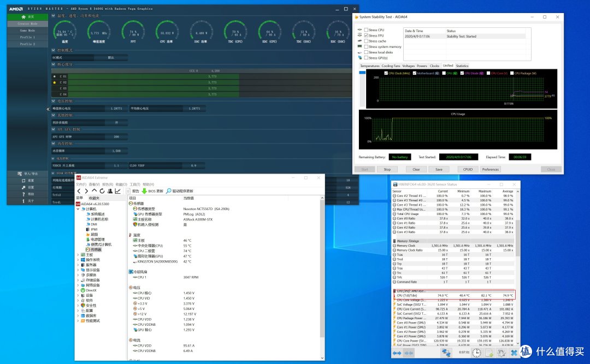
Task: Click the CPUID button
Action: point(468,169)
